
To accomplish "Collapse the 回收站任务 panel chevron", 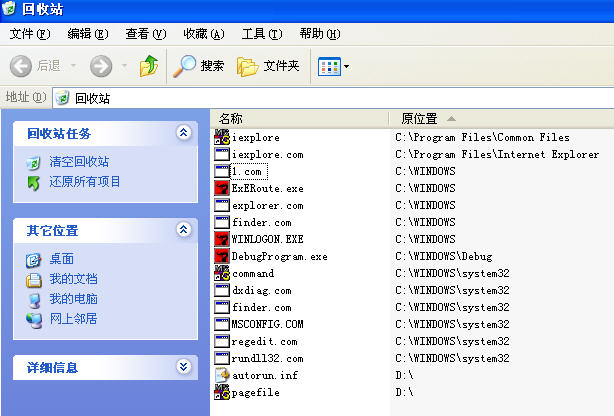I will click(184, 133).
